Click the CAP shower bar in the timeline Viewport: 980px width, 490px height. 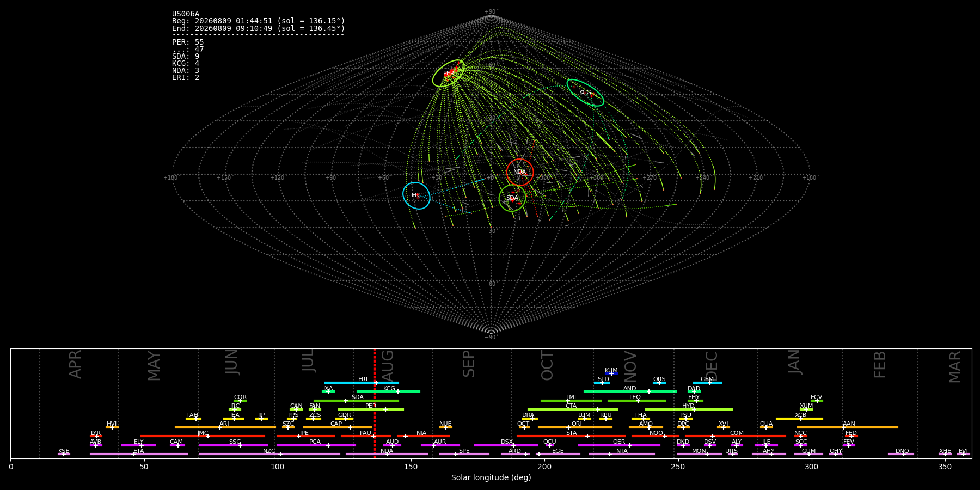coord(338,427)
